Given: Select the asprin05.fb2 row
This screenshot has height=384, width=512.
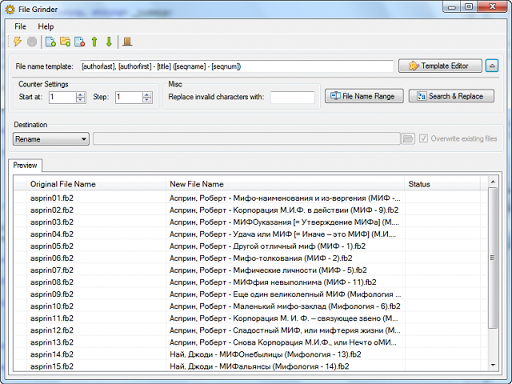Looking at the screenshot, I should tap(251, 246).
